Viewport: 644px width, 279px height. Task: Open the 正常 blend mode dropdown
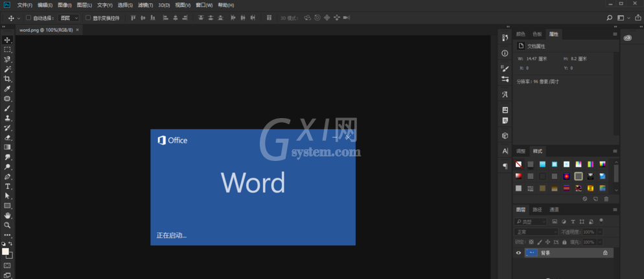[x=536, y=232]
